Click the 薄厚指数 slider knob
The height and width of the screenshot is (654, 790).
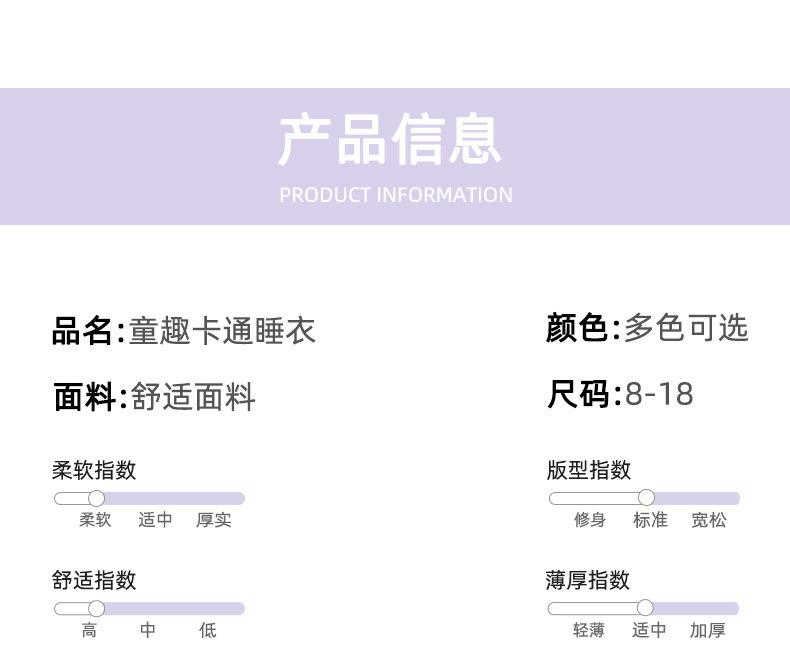[645, 608]
